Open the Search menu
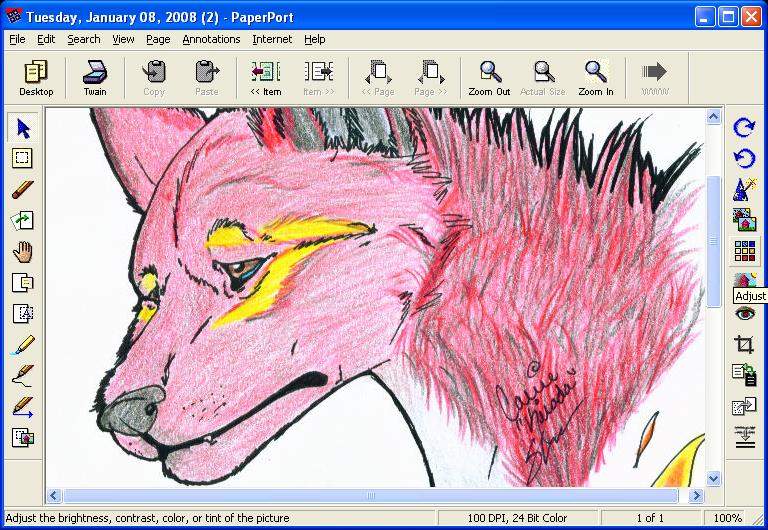Viewport: 768px width, 530px height. 84,39
